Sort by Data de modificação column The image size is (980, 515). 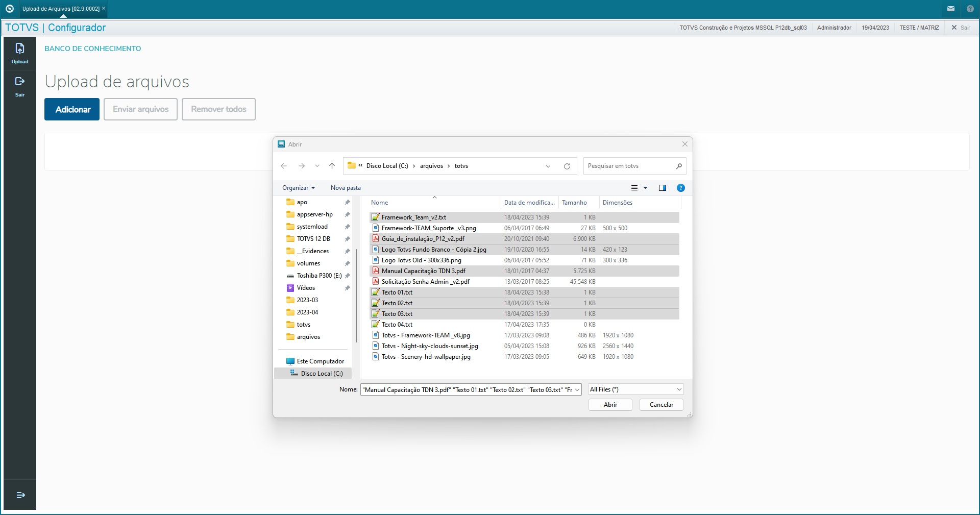click(529, 203)
